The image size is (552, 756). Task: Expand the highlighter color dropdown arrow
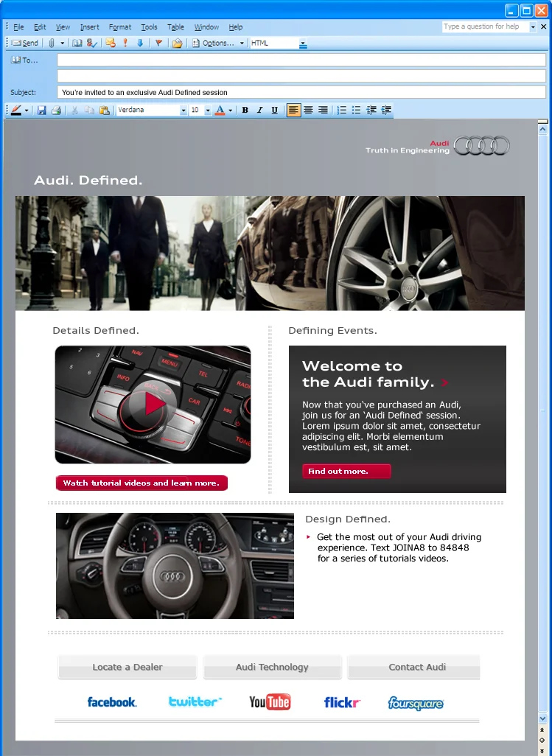[27, 110]
